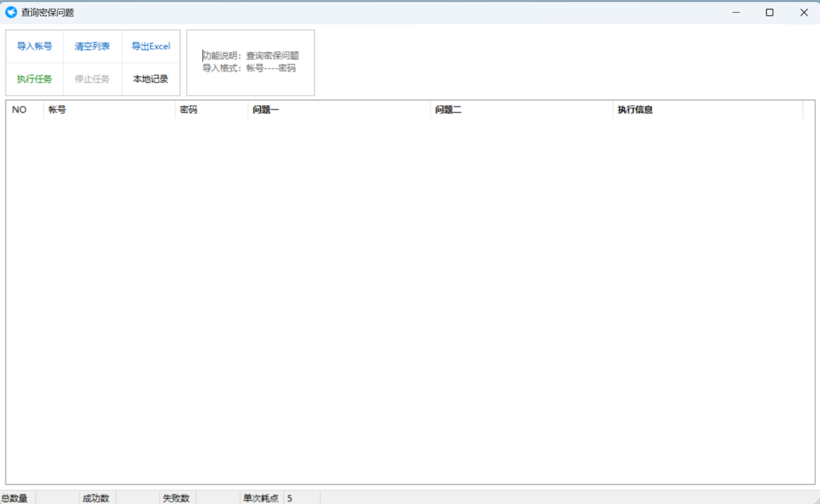
Task: Click the 成功数 status bar label
Action: coord(96,499)
